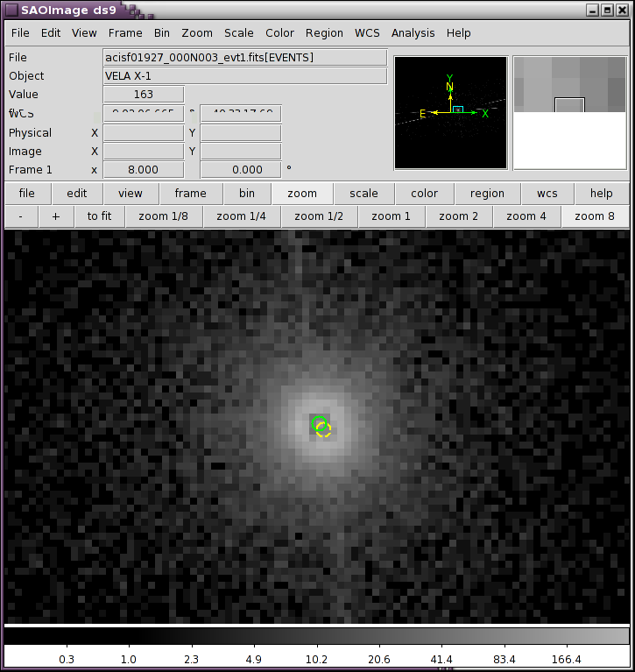This screenshot has height=672, width=635.
Task: Switch to the scale button group
Action: [363, 194]
